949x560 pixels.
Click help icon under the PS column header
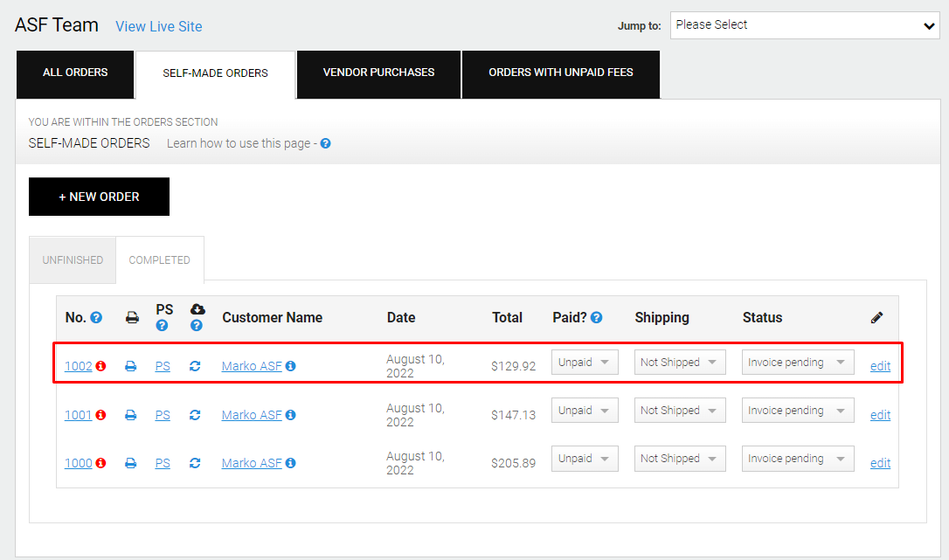pos(162,326)
